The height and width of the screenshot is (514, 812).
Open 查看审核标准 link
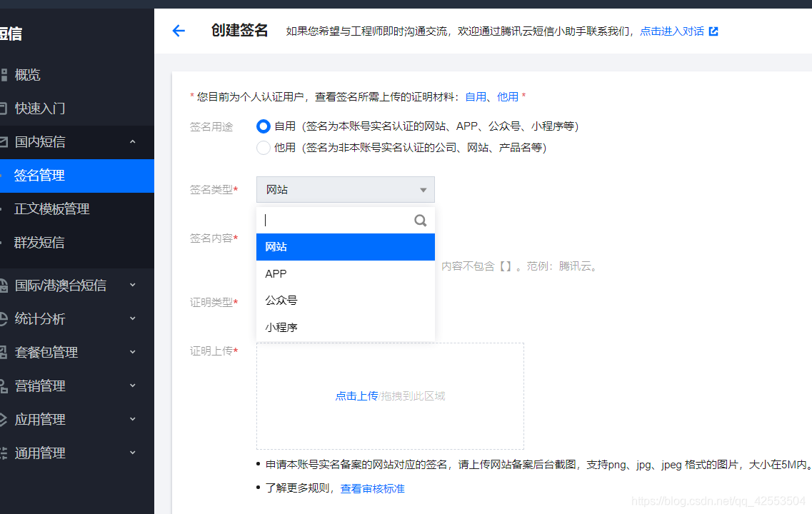pos(372,490)
